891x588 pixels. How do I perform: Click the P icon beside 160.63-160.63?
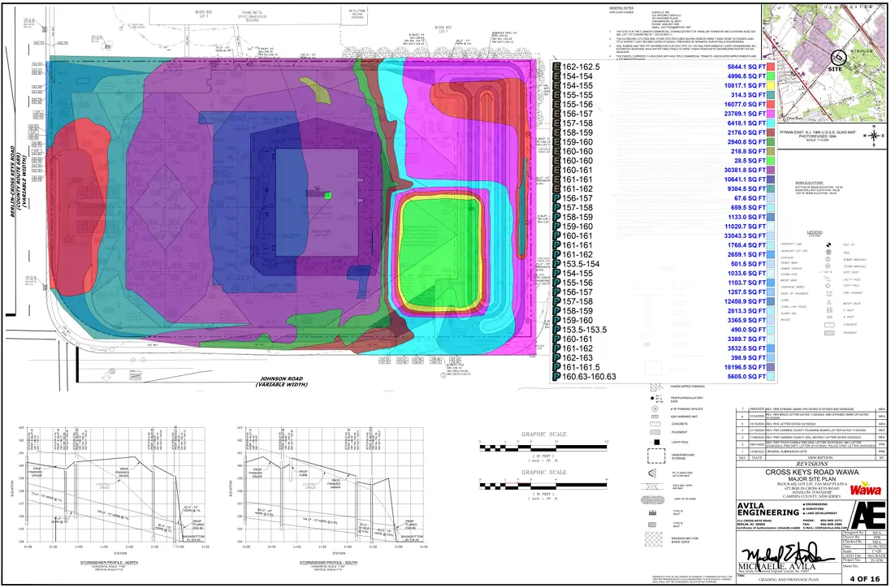[557, 377]
